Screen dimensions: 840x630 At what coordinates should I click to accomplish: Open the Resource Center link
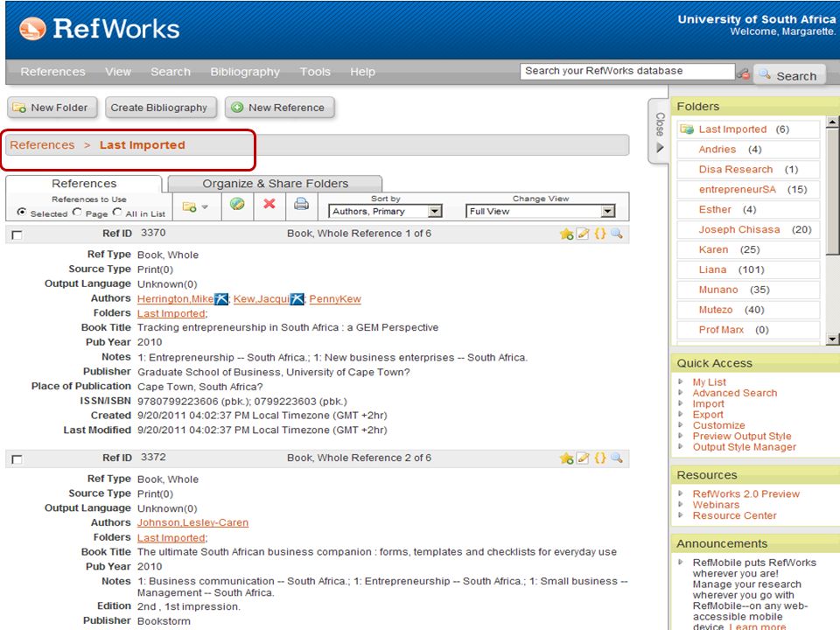(x=734, y=515)
